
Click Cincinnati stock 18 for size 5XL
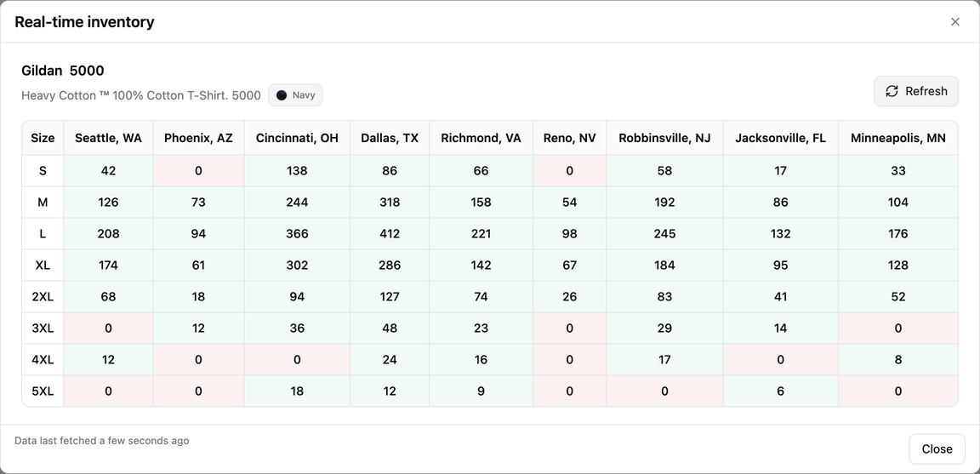coord(297,391)
